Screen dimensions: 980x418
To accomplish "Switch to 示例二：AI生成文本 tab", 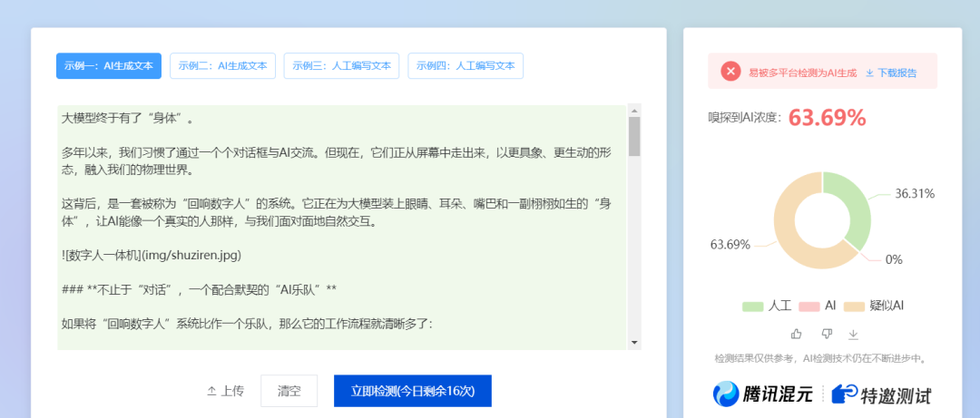I will [222, 65].
